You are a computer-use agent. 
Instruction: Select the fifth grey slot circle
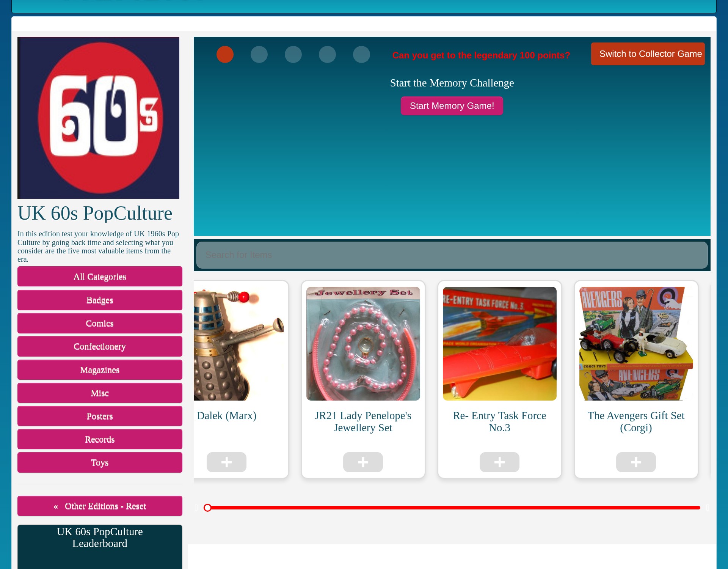pos(361,54)
